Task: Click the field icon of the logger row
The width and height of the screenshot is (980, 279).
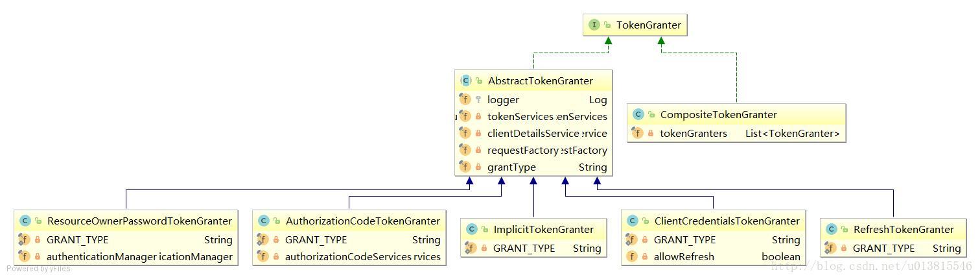Action: click(465, 100)
